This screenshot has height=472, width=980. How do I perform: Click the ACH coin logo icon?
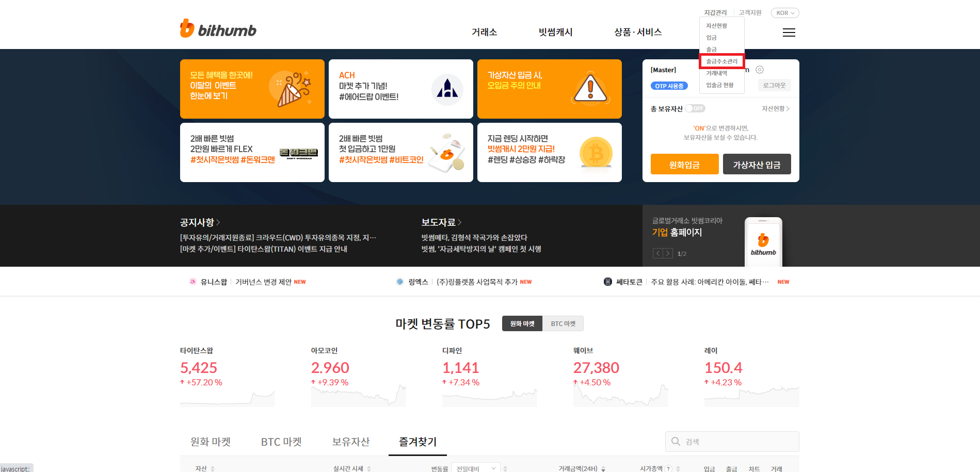click(x=447, y=89)
